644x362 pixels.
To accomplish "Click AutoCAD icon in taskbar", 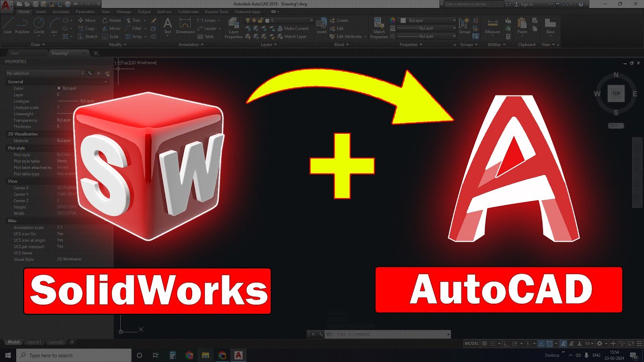I will tap(238, 355).
